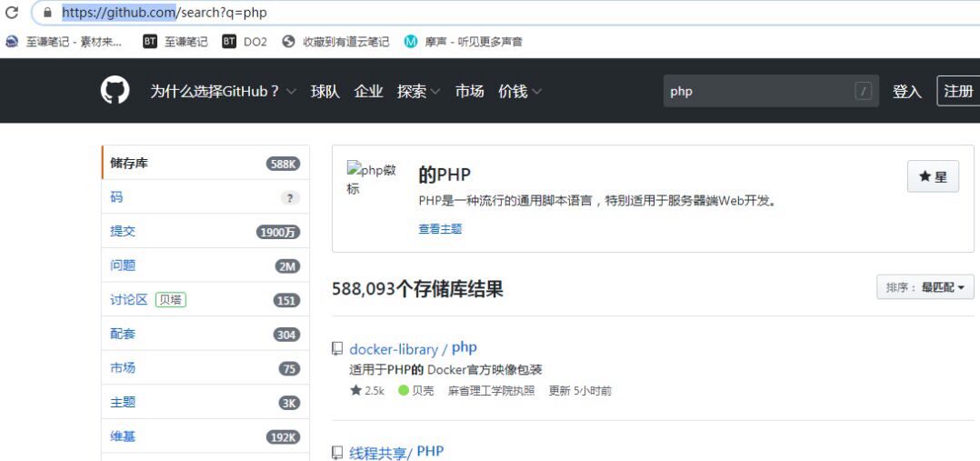The width and height of the screenshot is (980, 461).
Task: Click the 注册 sign-up button
Action: pos(958,91)
